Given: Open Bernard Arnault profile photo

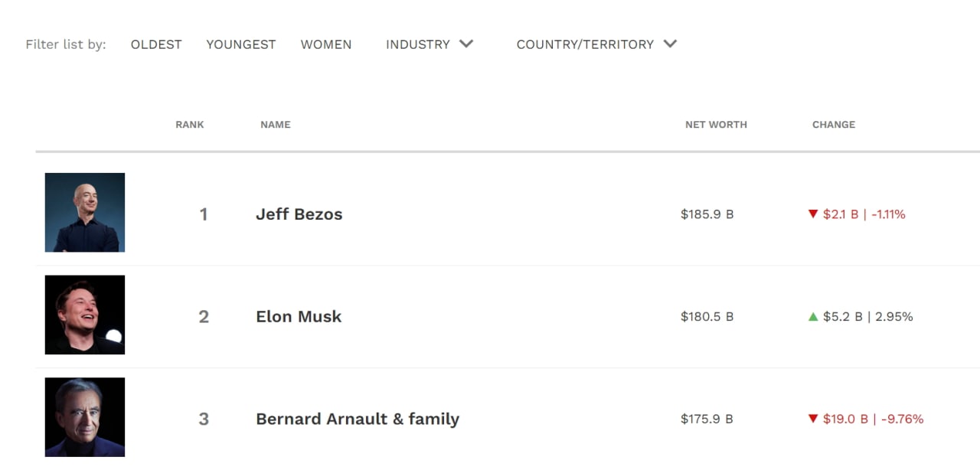Looking at the screenshot, I should [85, 417].
